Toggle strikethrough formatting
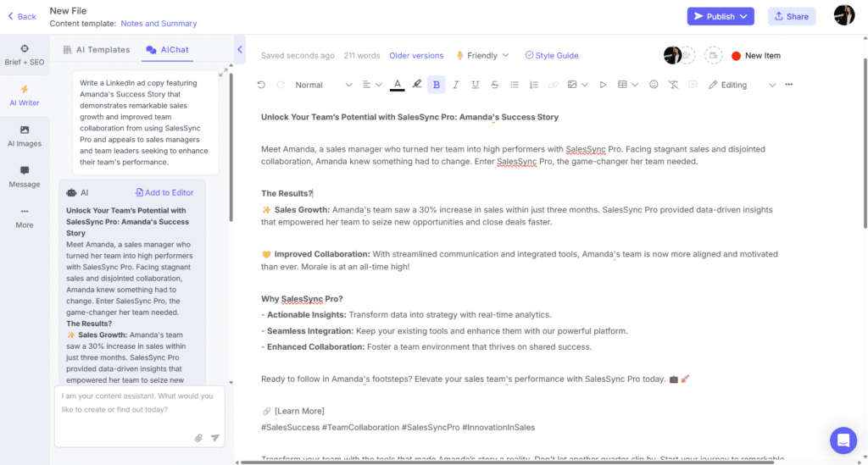 coord(494,85)
